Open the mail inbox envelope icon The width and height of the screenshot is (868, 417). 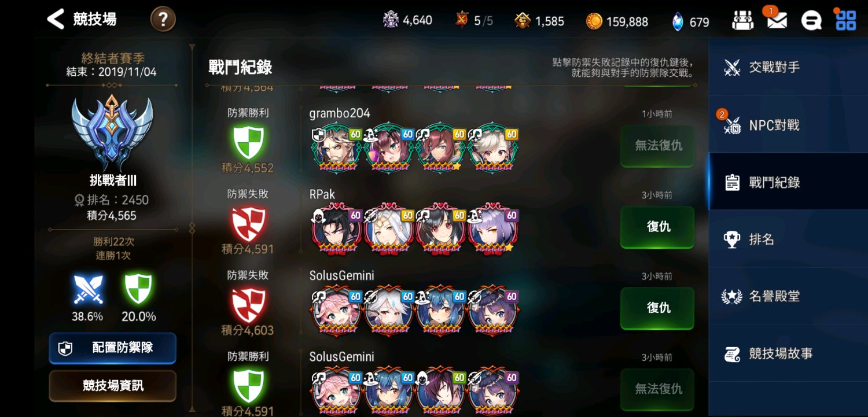tap(777, 20)
